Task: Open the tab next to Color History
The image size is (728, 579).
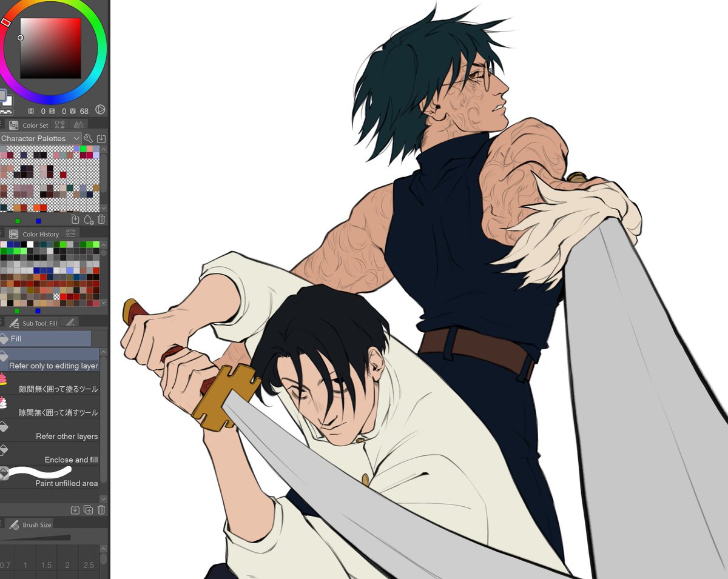Action: click(71, 233)
